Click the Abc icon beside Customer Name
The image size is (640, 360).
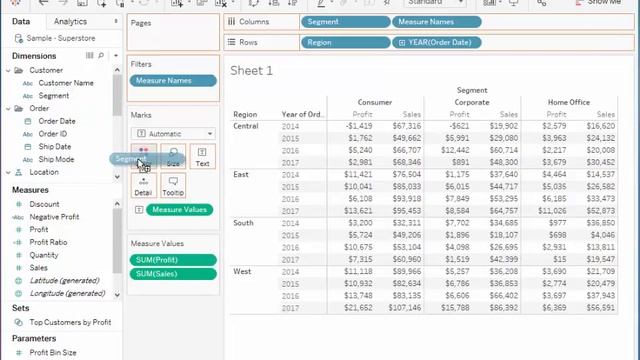(28, 83)
